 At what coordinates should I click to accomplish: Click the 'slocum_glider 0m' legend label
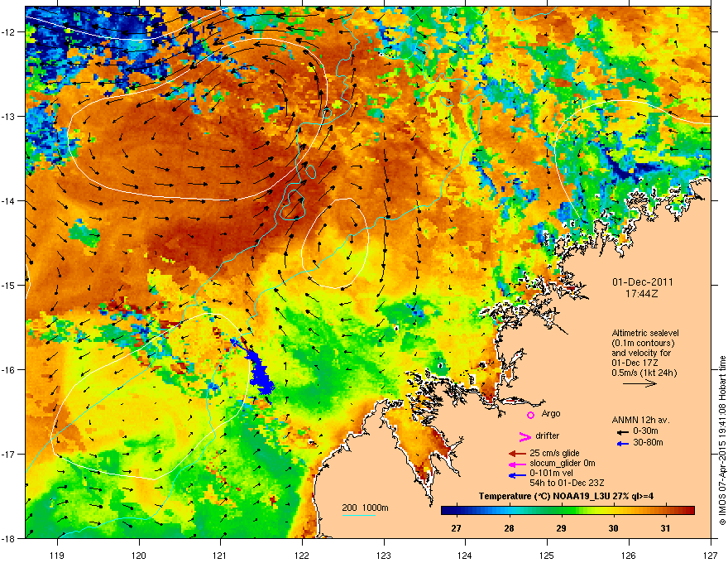point(563,463)
